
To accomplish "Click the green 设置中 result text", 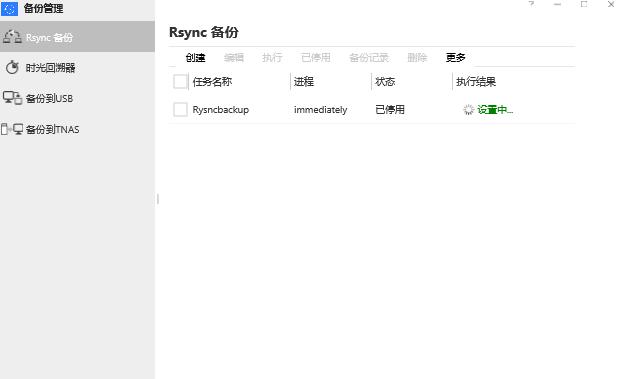I will click(x=495, y=109).
